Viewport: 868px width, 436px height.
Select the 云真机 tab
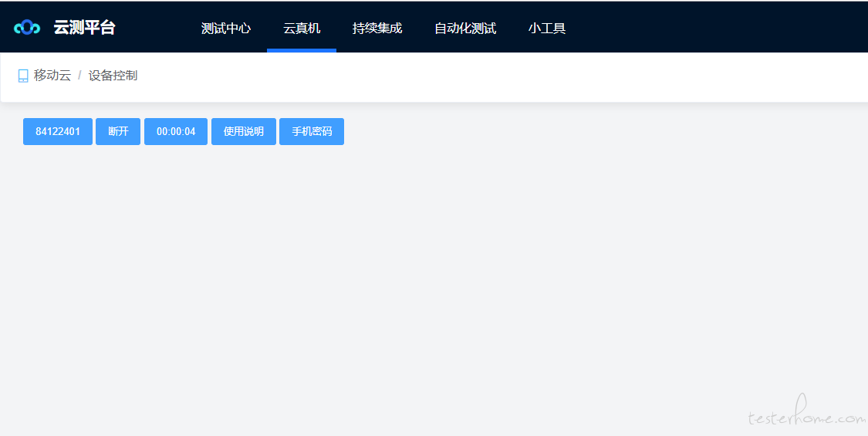click(x=302, y=28)
